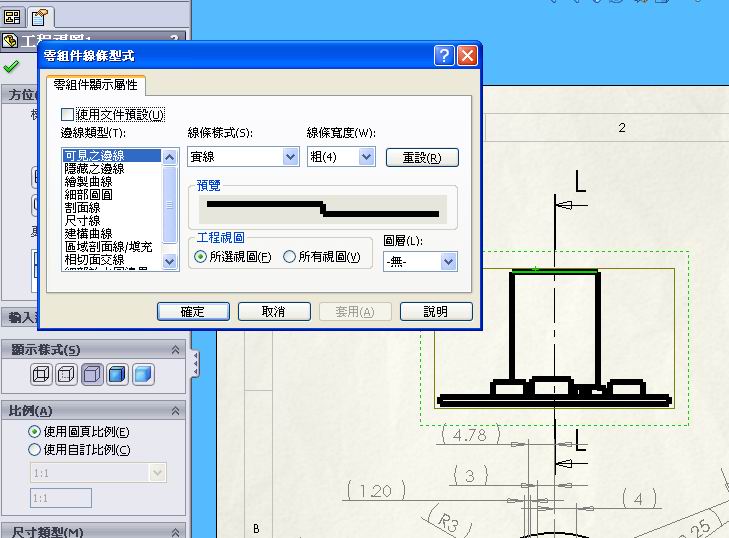Click the lower section line label L

point(580,440)
